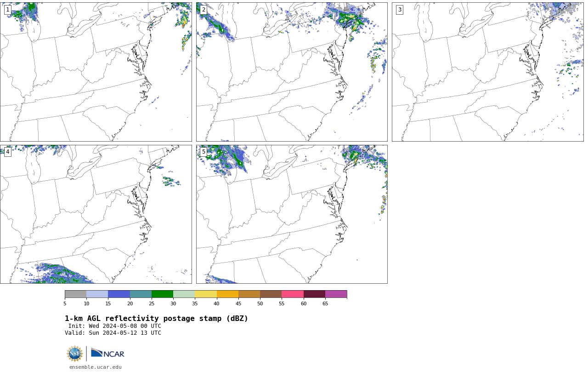Click the panel number label 5
The height and width of the screenshot is (372, 588).
[204, 152]
